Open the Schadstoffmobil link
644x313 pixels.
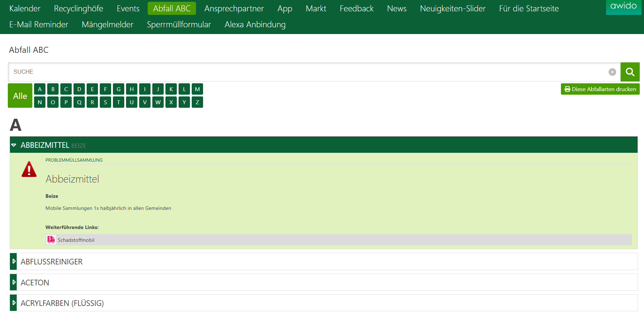pos(76,240)
